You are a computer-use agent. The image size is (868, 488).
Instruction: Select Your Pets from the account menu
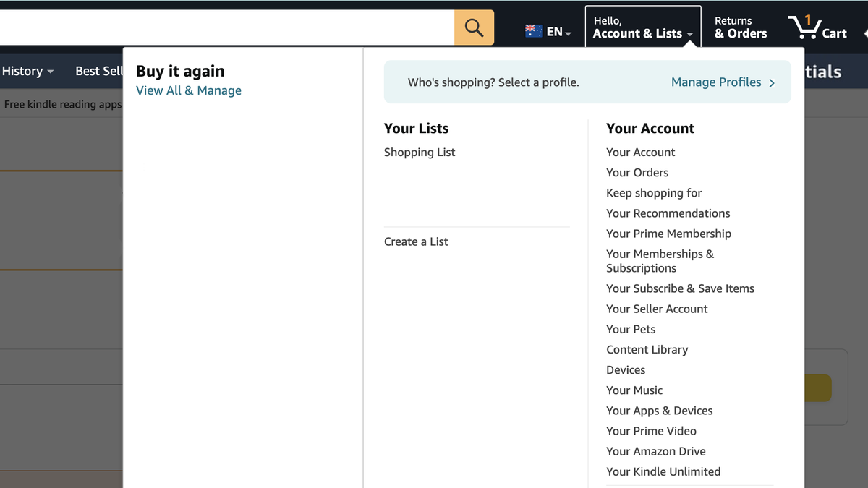click(630, 329)
